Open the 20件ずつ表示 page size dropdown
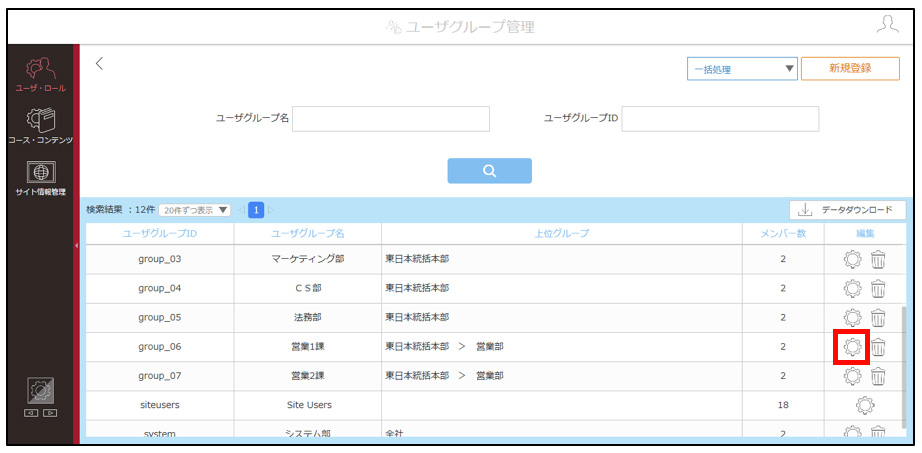The width and height of the screenshot is (922, 453). 195,210
